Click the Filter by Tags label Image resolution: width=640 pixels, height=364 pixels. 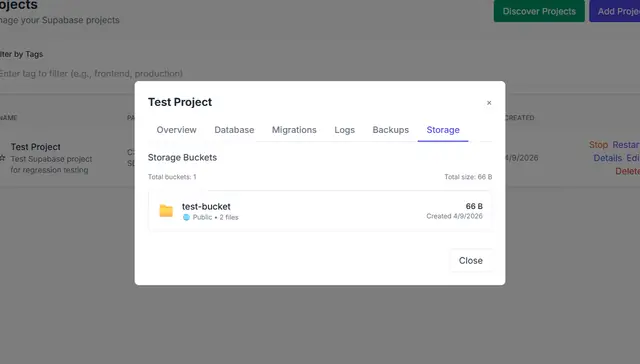pos(21,54)
